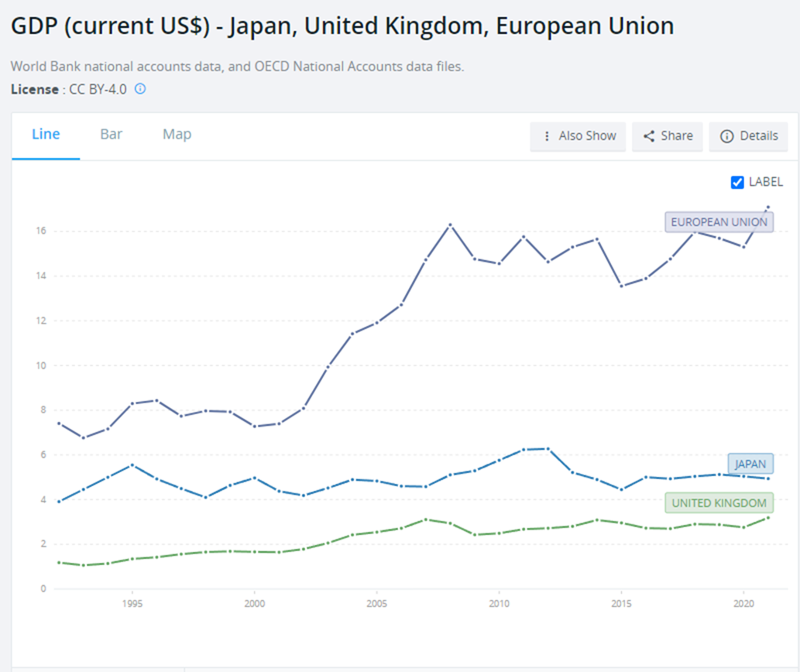Switch to the Map view tab

pyautogui.click(x=177, y=134)
